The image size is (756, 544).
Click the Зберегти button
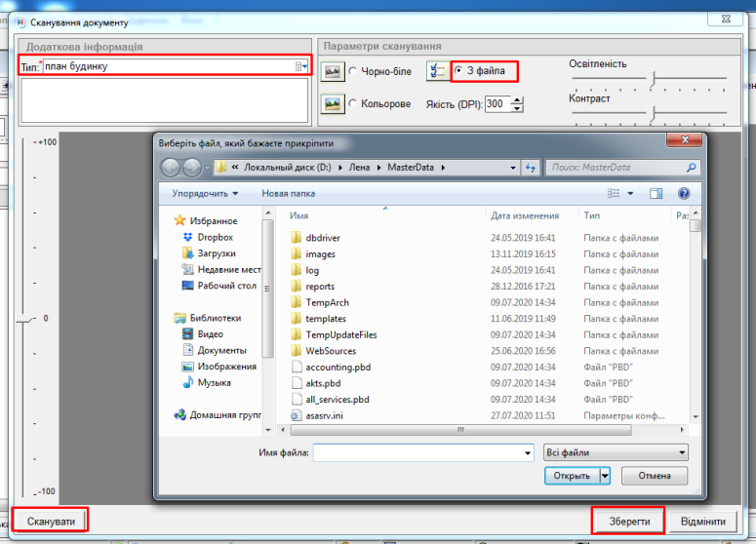point(629,521)
